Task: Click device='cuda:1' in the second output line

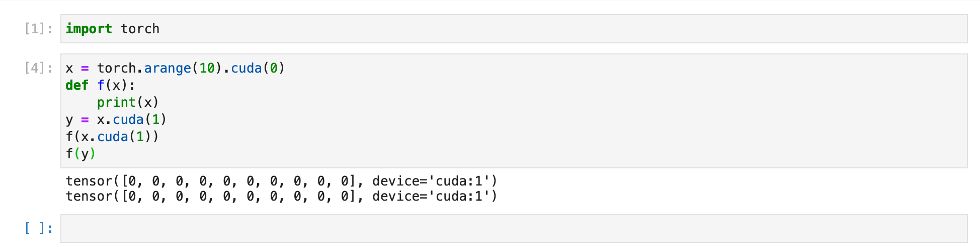Action: (x=434, y=196)
